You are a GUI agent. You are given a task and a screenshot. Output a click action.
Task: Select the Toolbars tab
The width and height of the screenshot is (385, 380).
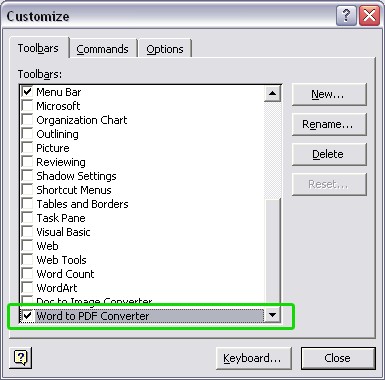click(39, 48)
